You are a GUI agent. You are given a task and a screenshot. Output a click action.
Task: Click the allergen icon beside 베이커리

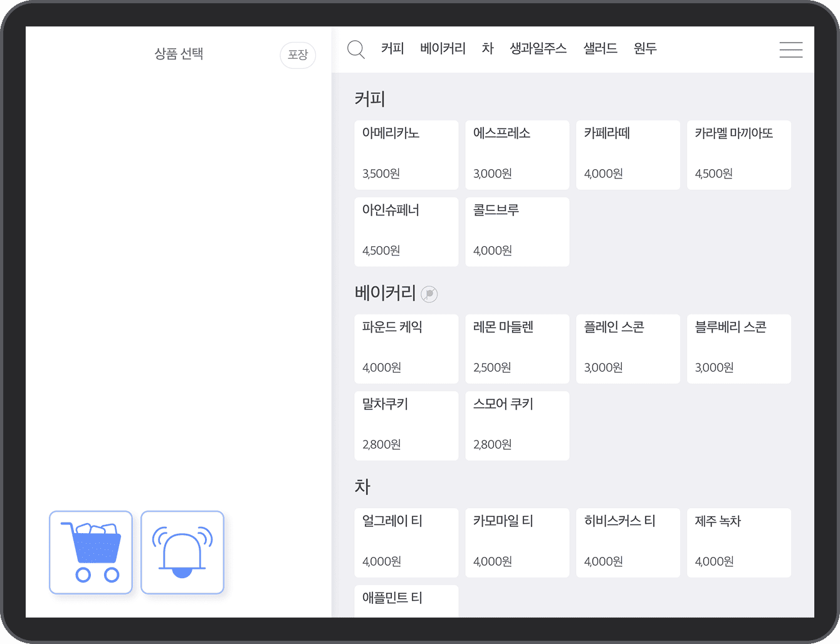(x=429, y=294)
